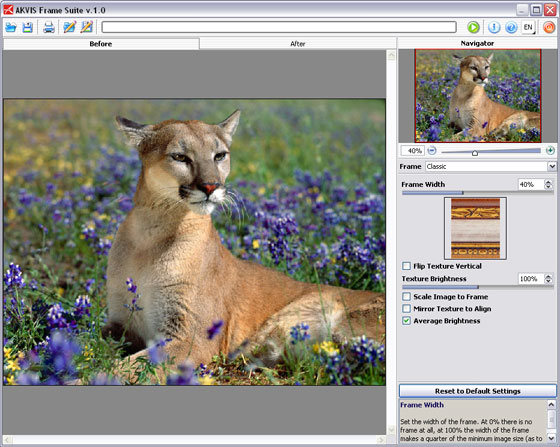Adjust the Frame Width slider
Screen dimensions: 560x447
[x=478, y=193]
